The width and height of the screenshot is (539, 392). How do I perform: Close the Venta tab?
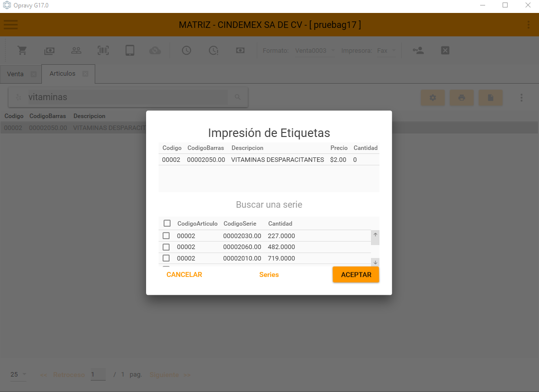point(33,74)
